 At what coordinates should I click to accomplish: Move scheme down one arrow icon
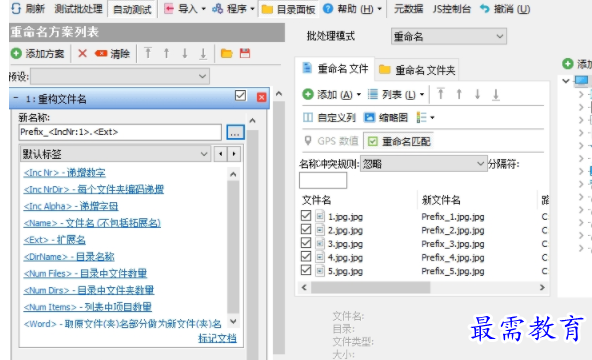pos(185,53)
